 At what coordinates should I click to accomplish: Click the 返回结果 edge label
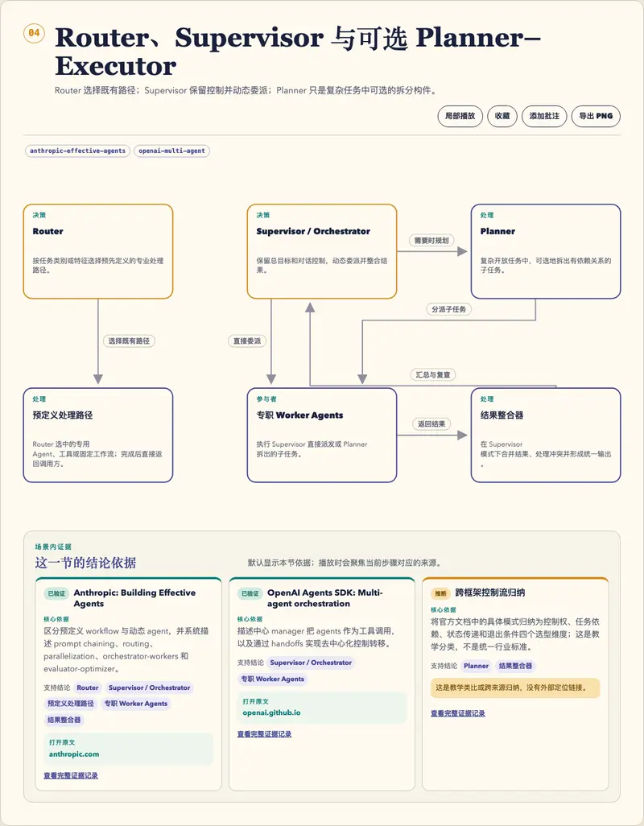[431, 423]
